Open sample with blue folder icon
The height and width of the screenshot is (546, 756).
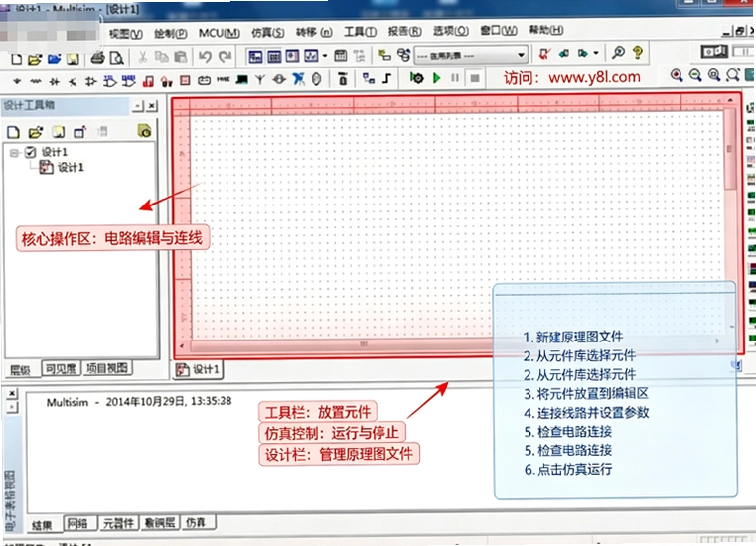tap(54, 59)
